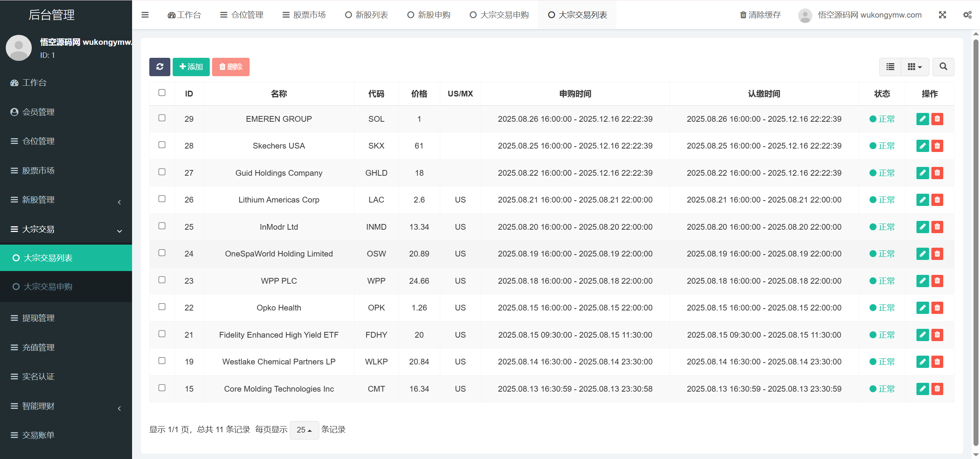Check the select-all checkbox in table header
The width and height of the screenshot is (980, 459).
click(162, 93)
